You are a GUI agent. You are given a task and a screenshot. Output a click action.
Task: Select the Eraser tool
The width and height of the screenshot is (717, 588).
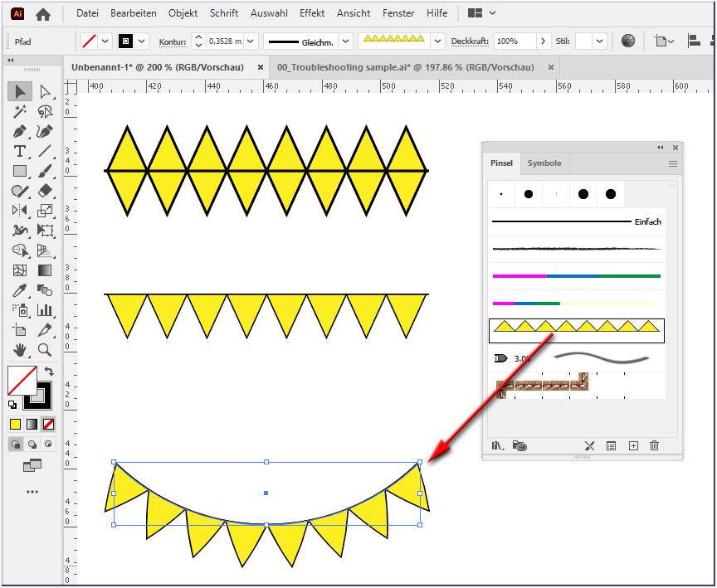tap(46, 191)
